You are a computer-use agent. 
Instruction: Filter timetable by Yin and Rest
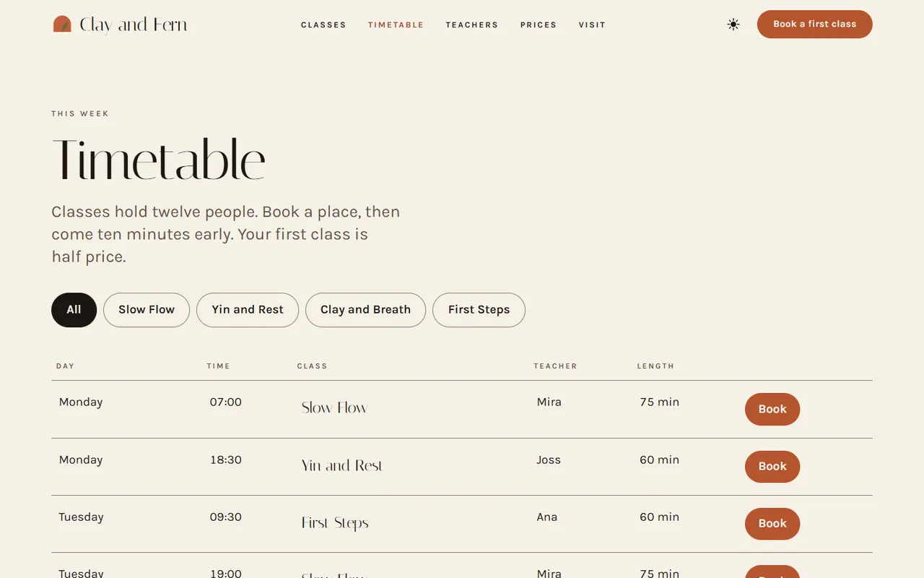(x=248, y=310)
